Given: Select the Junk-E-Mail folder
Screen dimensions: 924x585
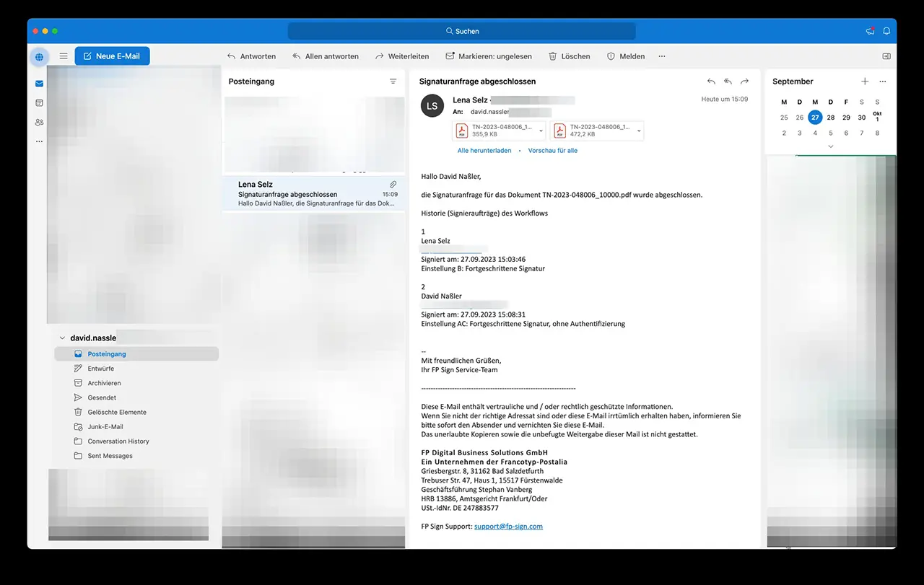Looking at the screenshot, I should click(105, 427).
